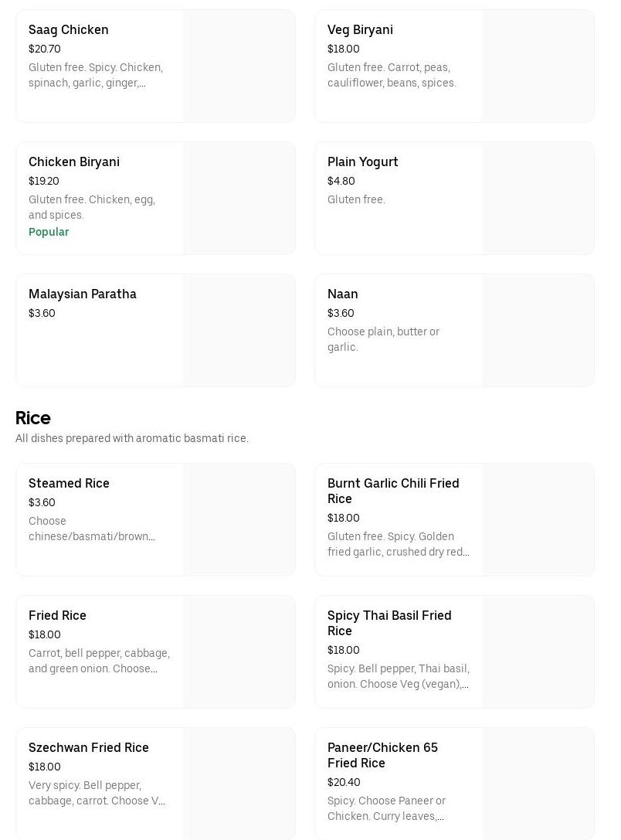Open the Saag Chicken menu item
The width and height of the screenshot is (621, 840).
69,29
